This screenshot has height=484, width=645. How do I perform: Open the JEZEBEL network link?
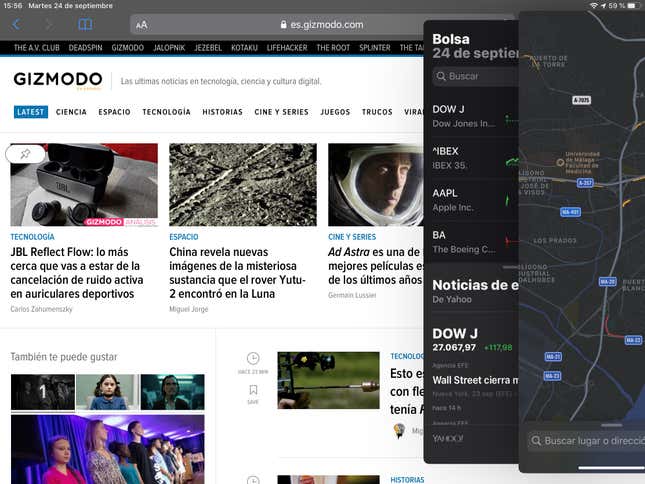tap(208, 48)
